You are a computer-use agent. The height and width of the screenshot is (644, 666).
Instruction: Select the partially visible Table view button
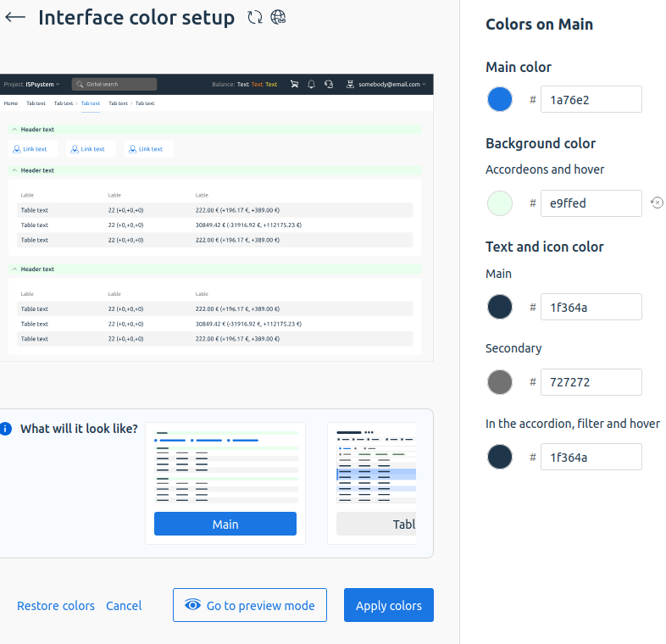(377, 524)
